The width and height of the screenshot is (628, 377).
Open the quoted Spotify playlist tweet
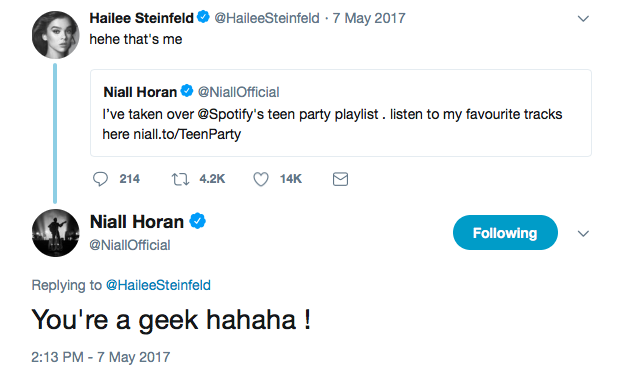(341, 113)
